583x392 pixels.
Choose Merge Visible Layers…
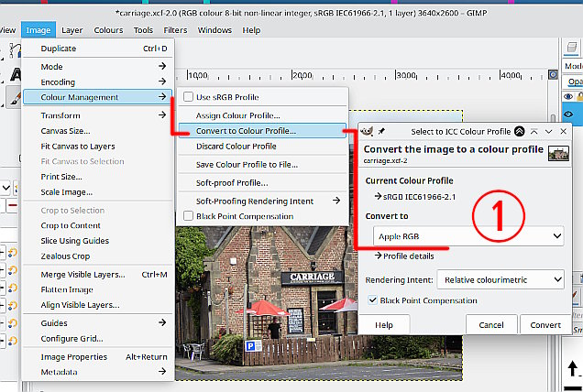click(98, 274)
